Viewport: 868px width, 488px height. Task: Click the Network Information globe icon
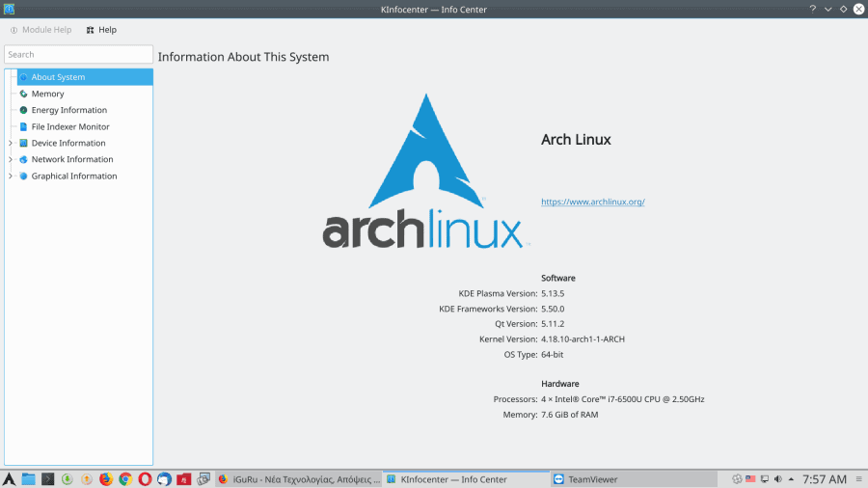tap(23, 159)
